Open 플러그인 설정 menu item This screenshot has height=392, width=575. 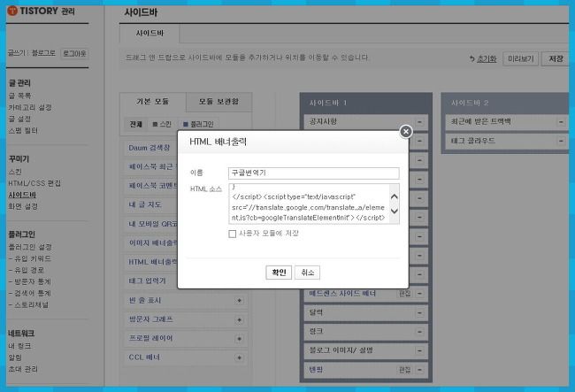(x=30, y=247)
